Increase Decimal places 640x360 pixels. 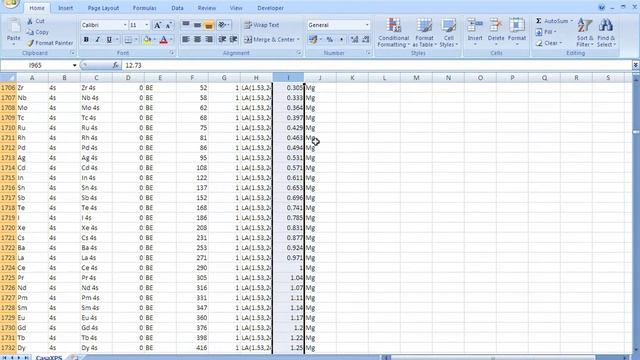point(354,40)
